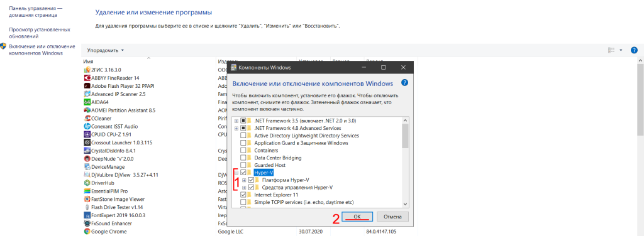
Task: Expand the Средства управления Hyper-V node
Action: pyautogui.click(x=245, y=187)
